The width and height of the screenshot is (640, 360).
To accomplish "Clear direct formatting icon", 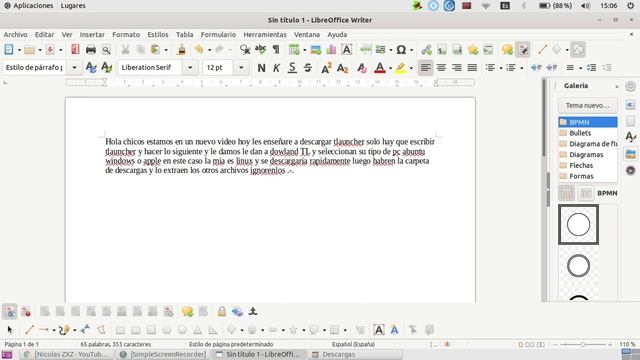I will pos(362,68).
